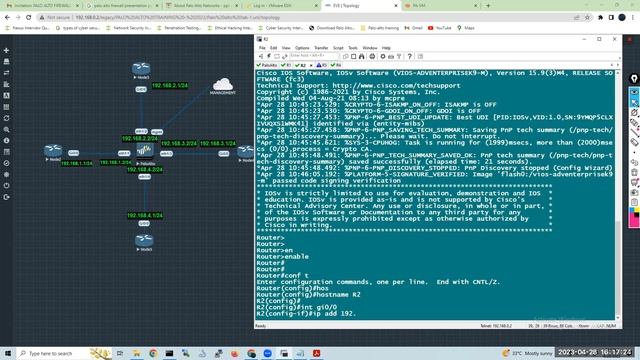Click the pink color swatch on right panel
The width and height of the screenshot is (640, 360).
tap(634, 222)
